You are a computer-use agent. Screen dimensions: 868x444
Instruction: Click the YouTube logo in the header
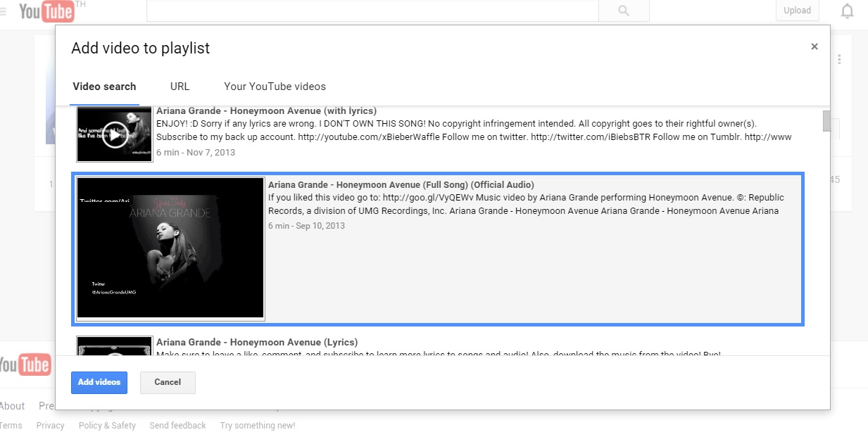(x=46, y=11)
